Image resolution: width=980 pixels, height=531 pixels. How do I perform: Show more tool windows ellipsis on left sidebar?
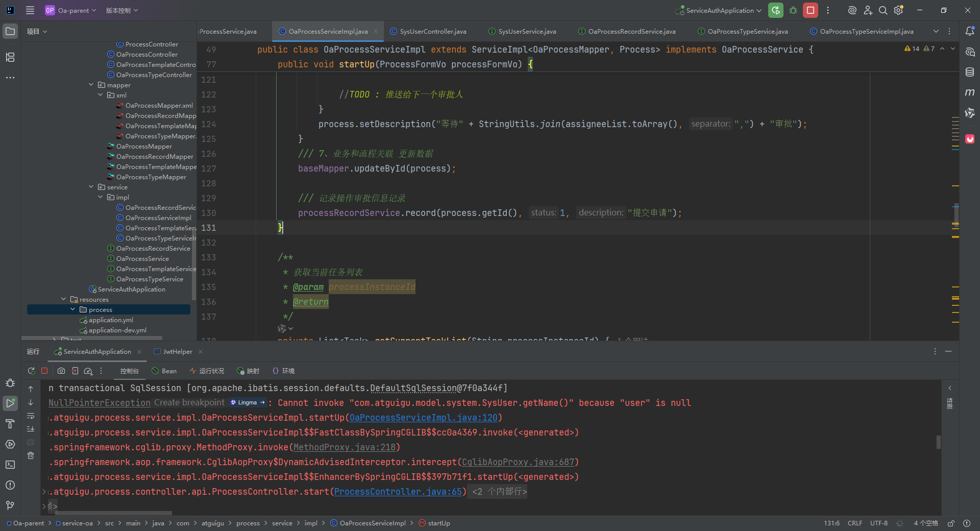click(10, 78)
